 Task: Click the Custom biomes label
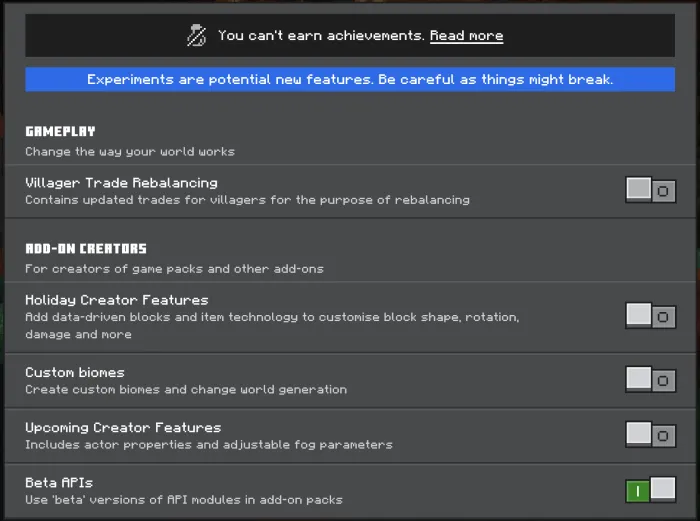pyautogui.click(x=75, y=372)
